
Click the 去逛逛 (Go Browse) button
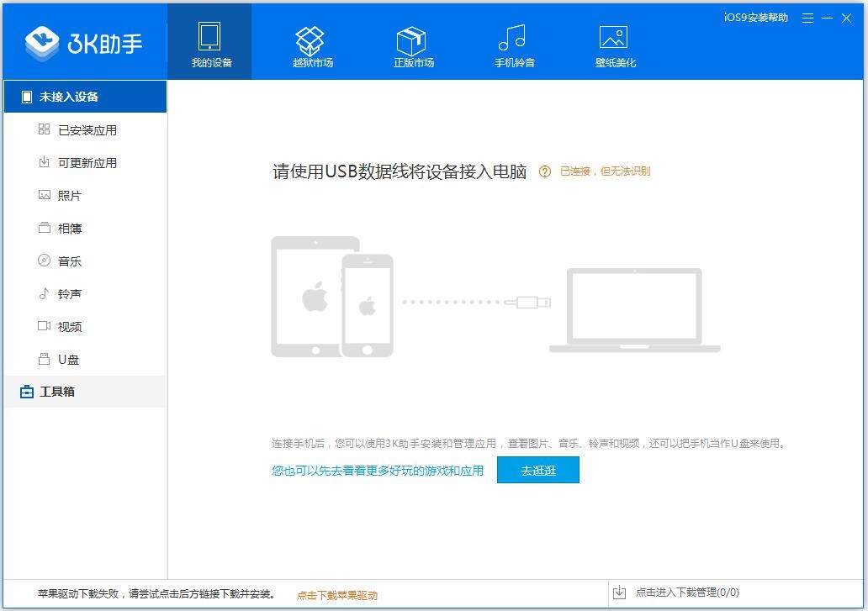(x=537, y=470)
